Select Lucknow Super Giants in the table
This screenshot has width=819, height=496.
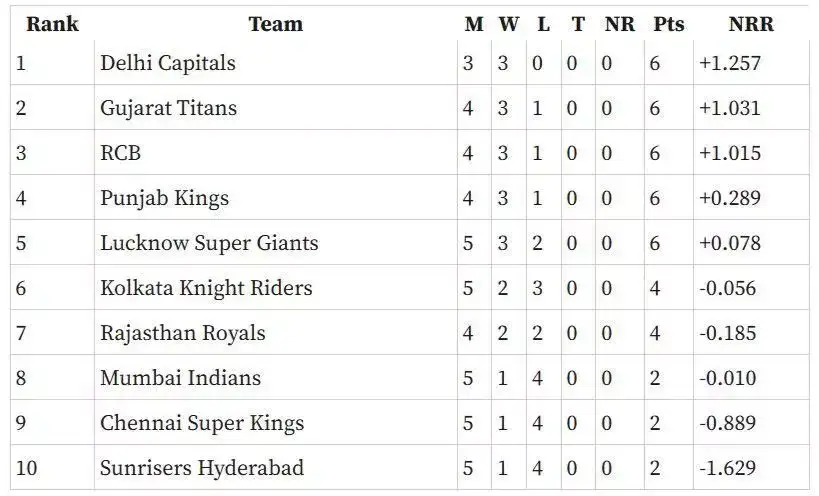[209, 243]
